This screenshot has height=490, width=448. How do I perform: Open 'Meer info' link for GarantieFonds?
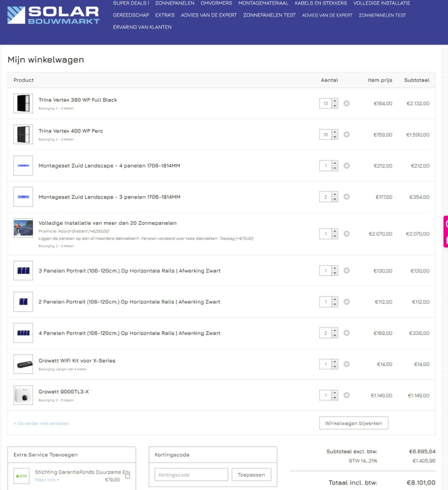(x=47, y=480)
